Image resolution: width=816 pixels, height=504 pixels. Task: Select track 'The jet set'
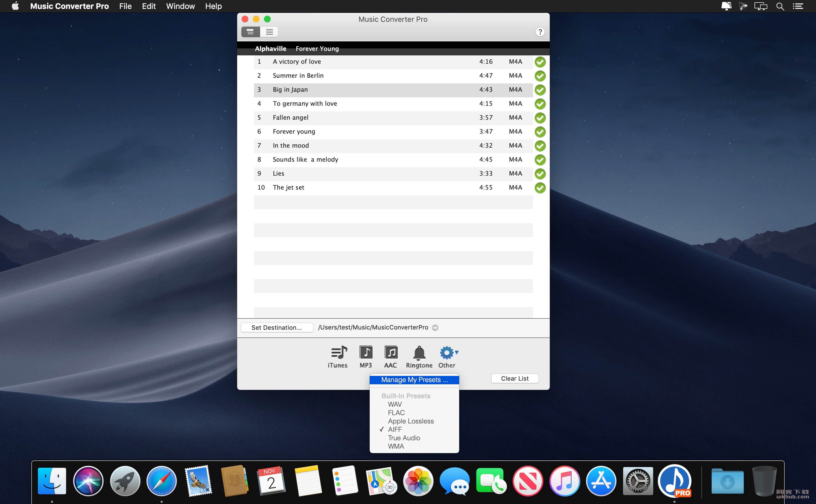[393, 188]
